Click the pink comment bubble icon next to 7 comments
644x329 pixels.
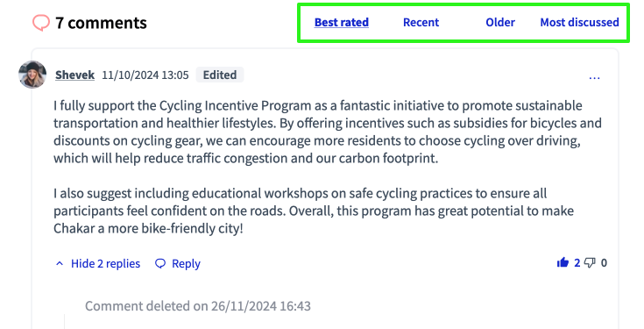41,23
